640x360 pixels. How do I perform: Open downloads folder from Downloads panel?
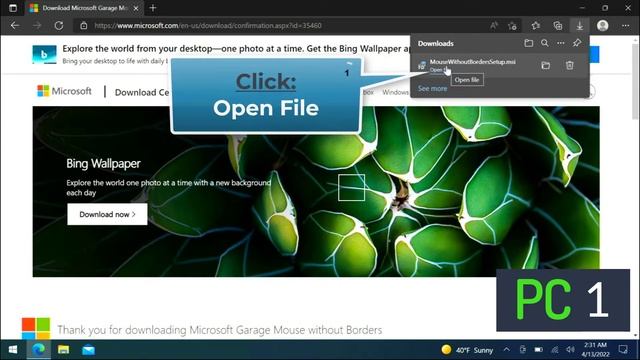pyautogui.click(x=529, y=43)
